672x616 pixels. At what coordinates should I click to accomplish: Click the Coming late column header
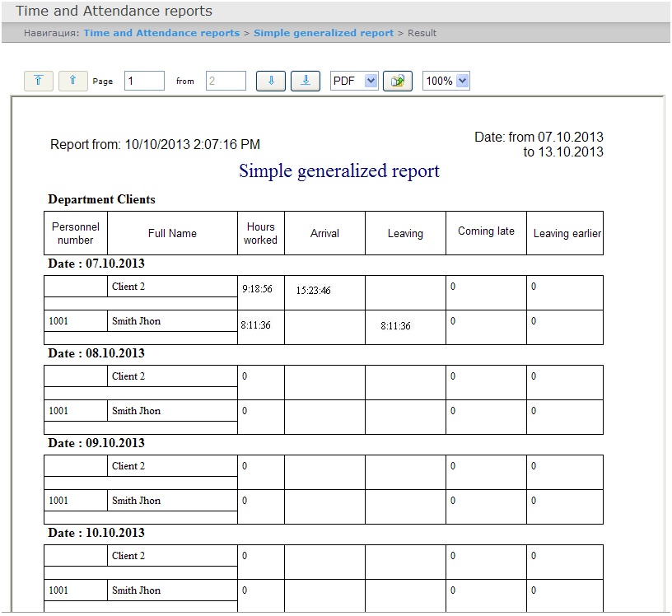pyautogui.click(x=486, y=231)
